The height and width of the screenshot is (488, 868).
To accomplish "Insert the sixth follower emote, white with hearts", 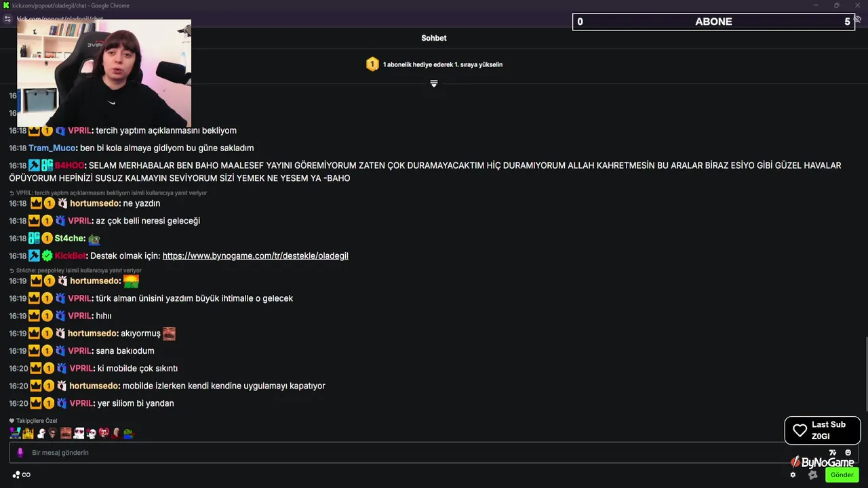I will pyautogui.click(x=79, y=433).
